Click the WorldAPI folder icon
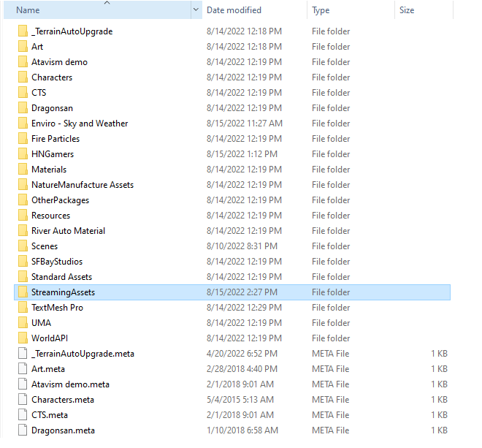 (23, 338)
